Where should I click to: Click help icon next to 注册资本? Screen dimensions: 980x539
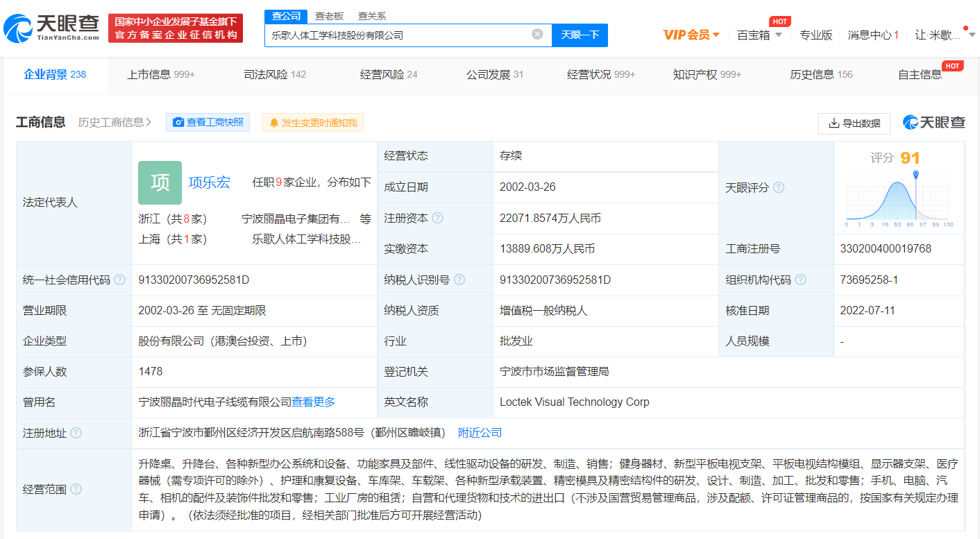click(x=437, y=219)
